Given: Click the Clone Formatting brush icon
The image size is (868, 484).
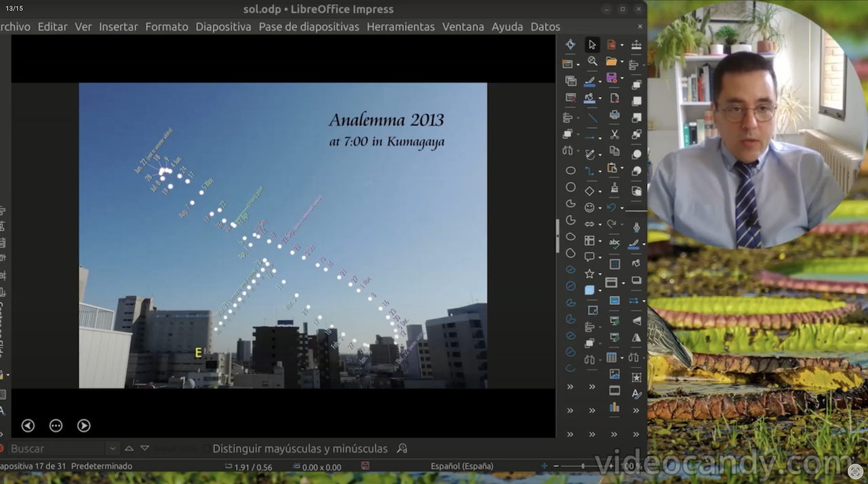Looking at the screenshot, I should tap(614, 188).
